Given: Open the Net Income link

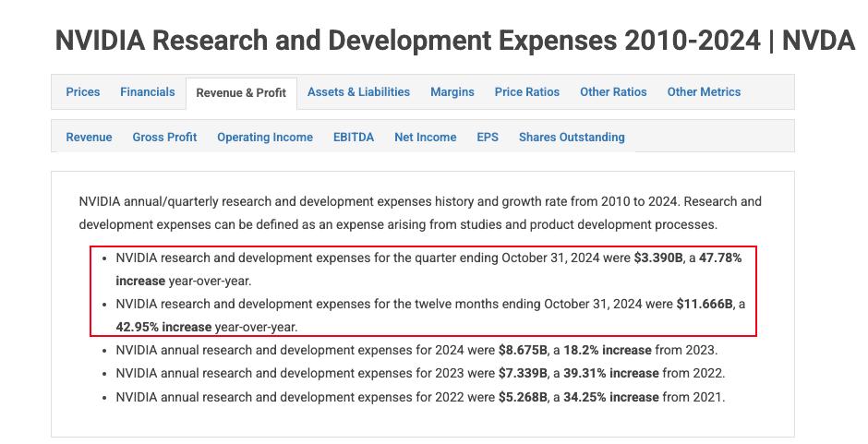Looking at the screenshot, I should [425, 138].
